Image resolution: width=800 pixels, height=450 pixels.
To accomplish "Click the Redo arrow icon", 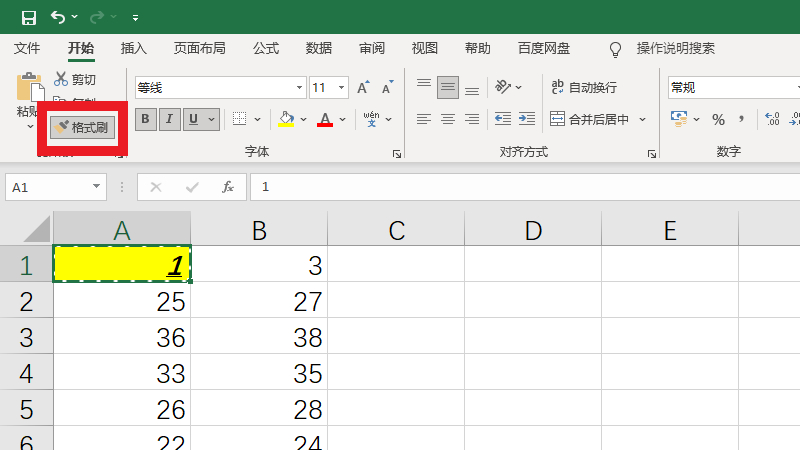I will (96, 17).
